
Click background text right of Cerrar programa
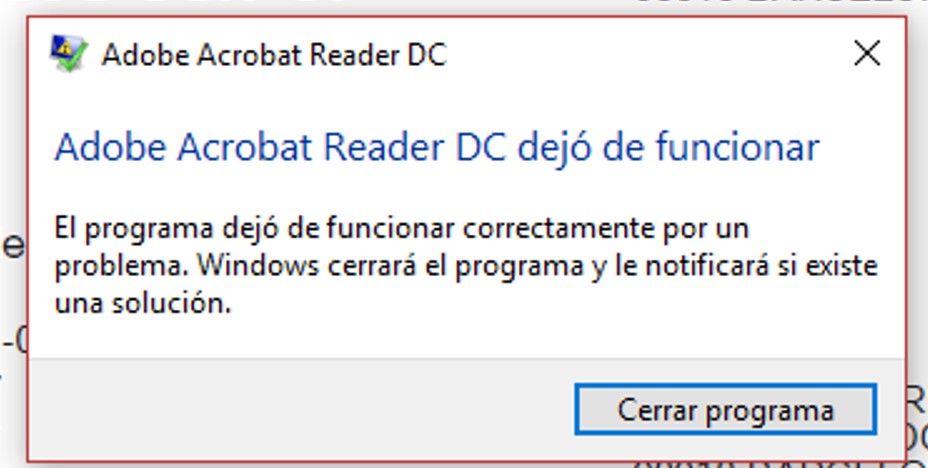tap(916, 402)
